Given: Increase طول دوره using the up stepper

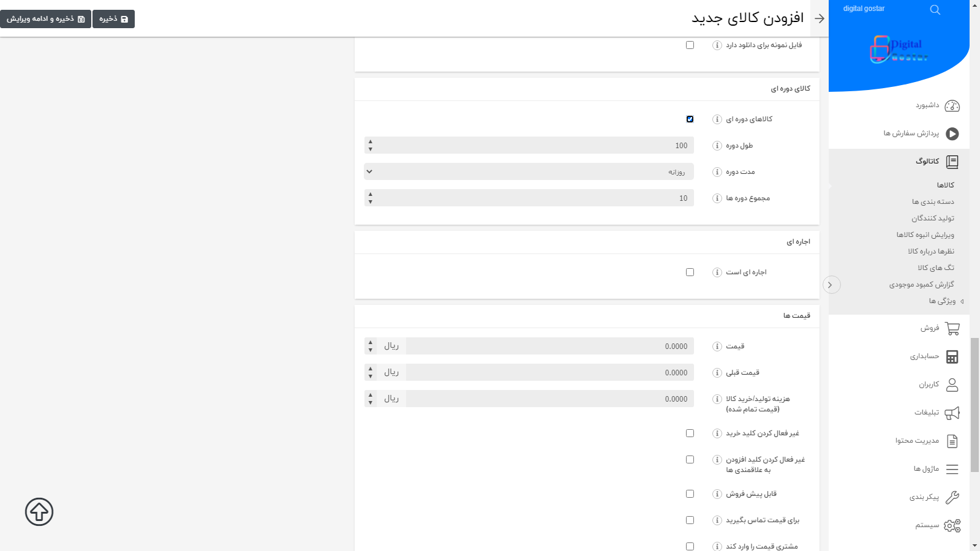Looking at the screenshot, I should [x=370, y=142].
